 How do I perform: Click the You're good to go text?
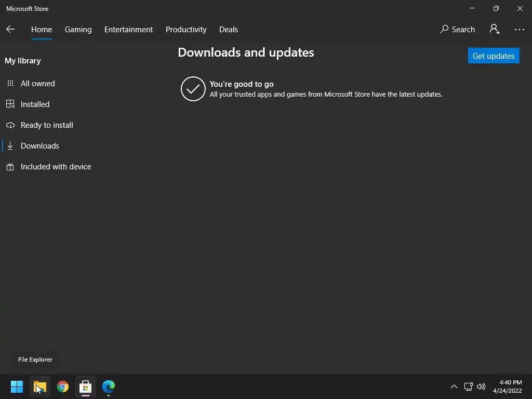pyautogui.click(x=242, y=84)
